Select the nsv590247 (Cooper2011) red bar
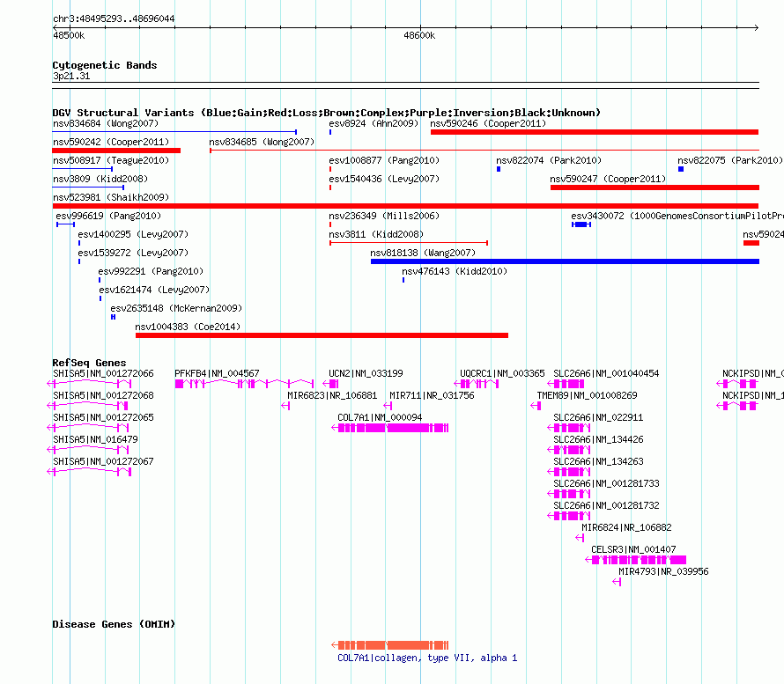Viewport: 784px width, 684px height. tap(655, 188)
